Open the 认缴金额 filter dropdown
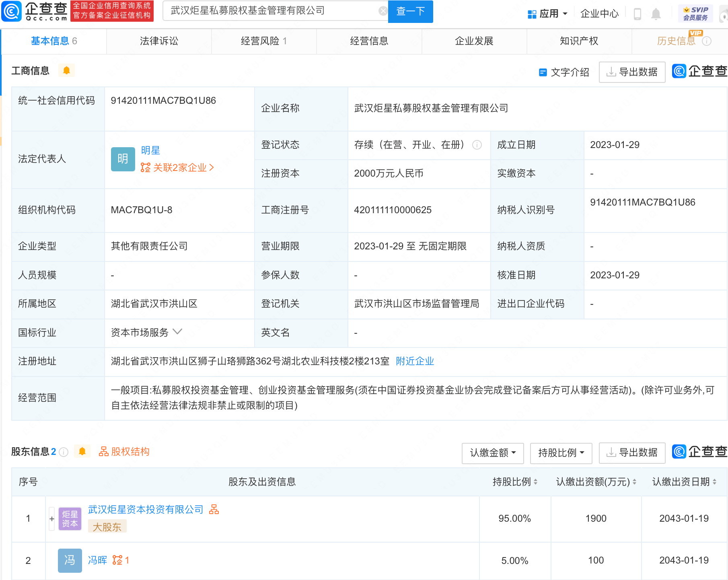The image size is (728, 580). coord(492,453)
